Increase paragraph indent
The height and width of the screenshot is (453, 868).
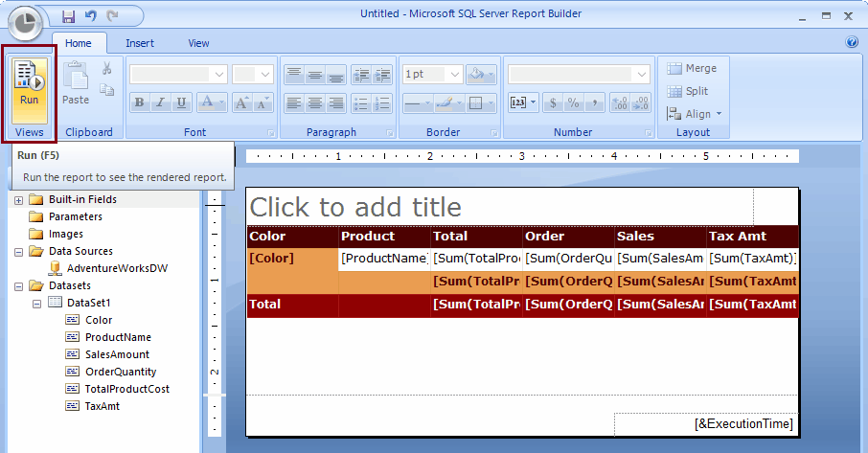click(x=382, y=74)
